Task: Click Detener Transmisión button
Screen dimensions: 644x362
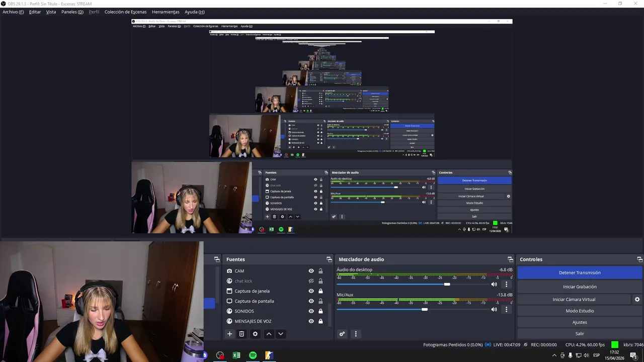Action: (x=580, y=273)
